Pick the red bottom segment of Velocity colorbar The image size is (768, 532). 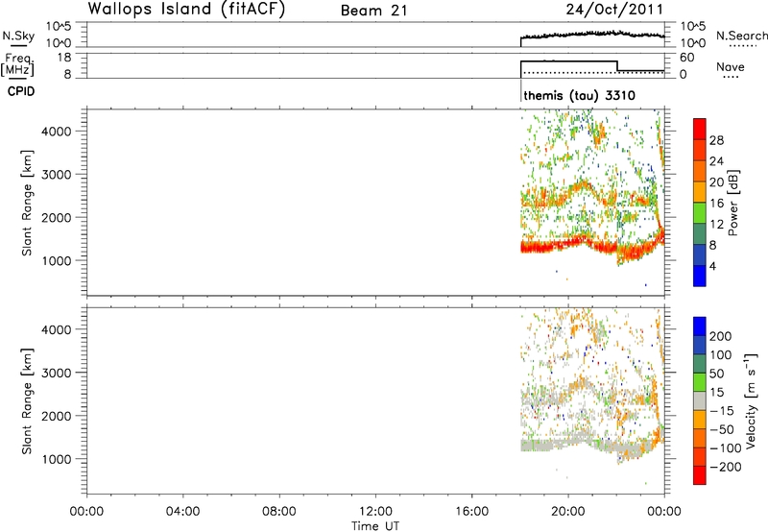point(700,475)
